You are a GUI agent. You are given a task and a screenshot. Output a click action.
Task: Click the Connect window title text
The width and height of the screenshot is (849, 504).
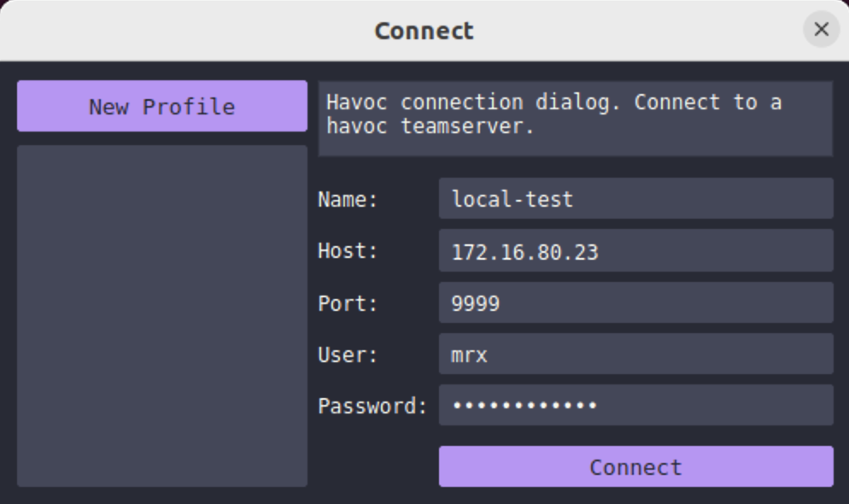[x=424, y=31]
